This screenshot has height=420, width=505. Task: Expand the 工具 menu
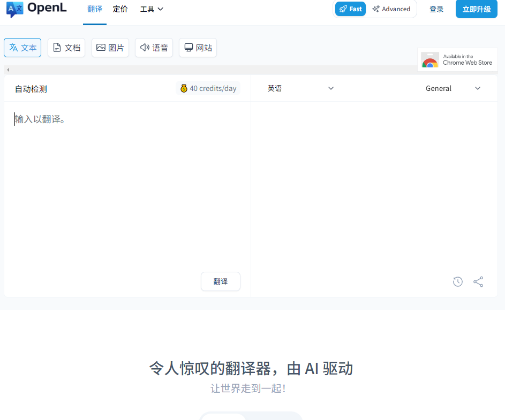(x=152, y=9)
